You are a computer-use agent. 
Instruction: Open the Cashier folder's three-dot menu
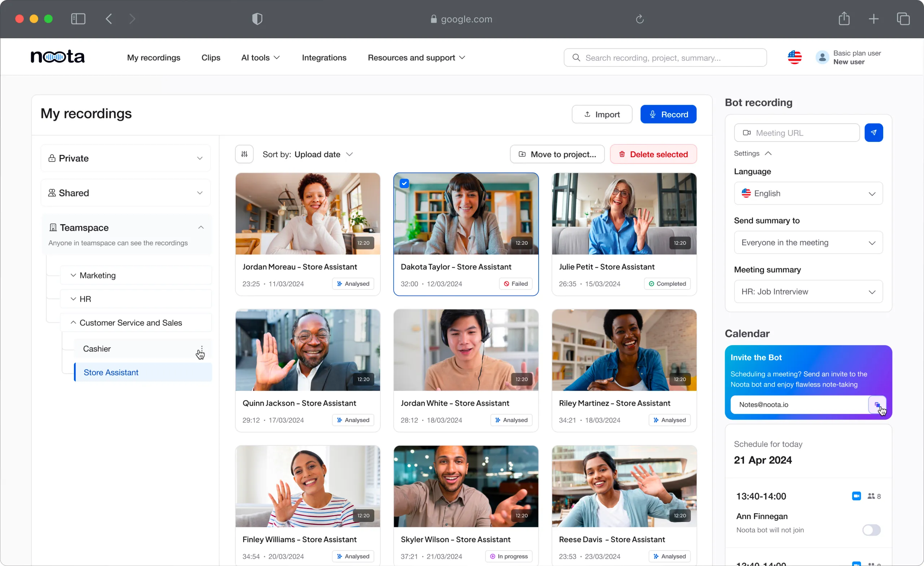click(202, 349)
